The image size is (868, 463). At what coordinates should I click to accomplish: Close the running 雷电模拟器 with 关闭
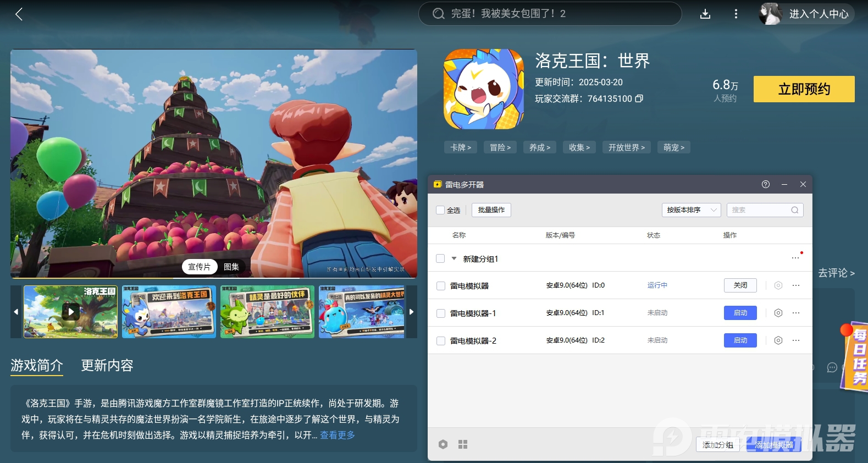[x=740, y=285]
